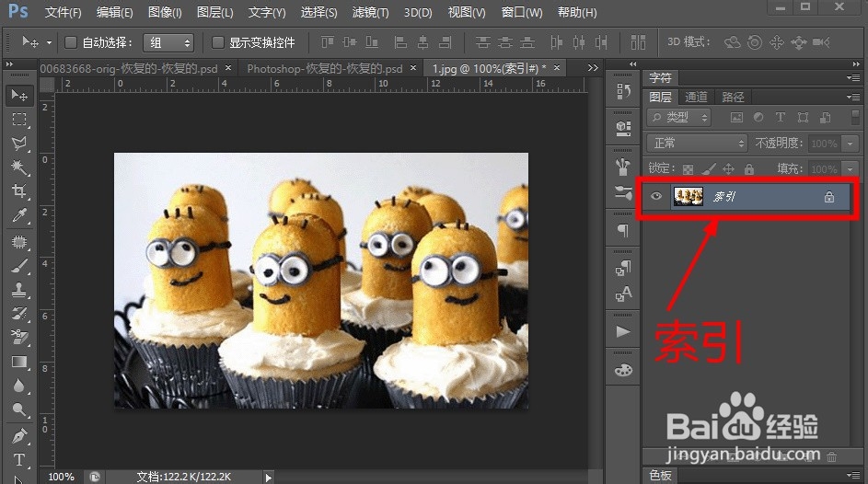Open the Actions panel play icon

(623, 331)
